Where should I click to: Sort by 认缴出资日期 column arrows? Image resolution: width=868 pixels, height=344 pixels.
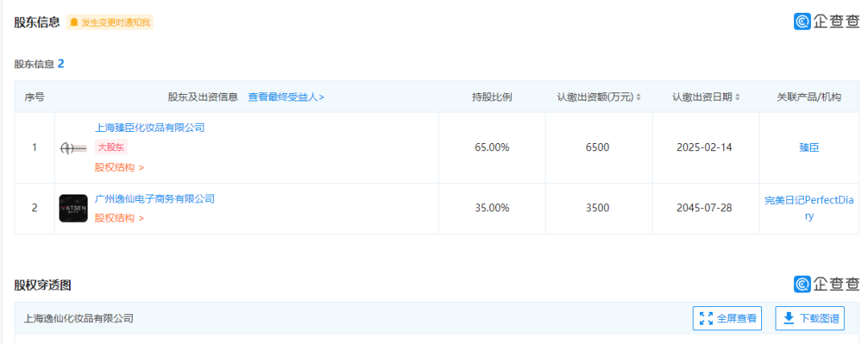pyautogui.click(x=738, y=97)
